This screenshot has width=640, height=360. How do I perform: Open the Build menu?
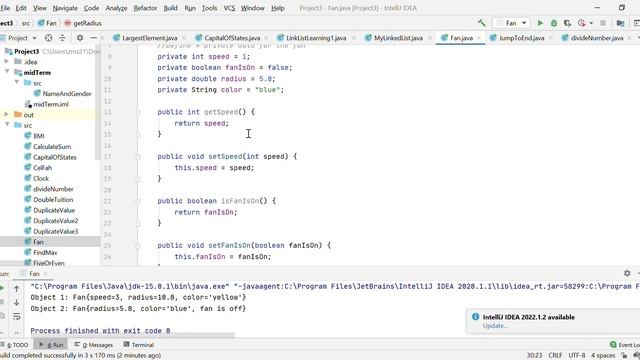(171, 8)
